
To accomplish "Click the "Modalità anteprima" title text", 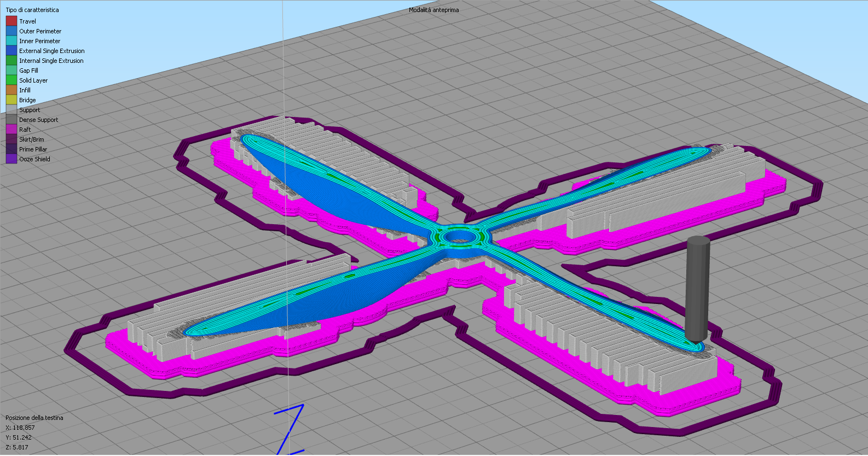I will pos(434,10).
